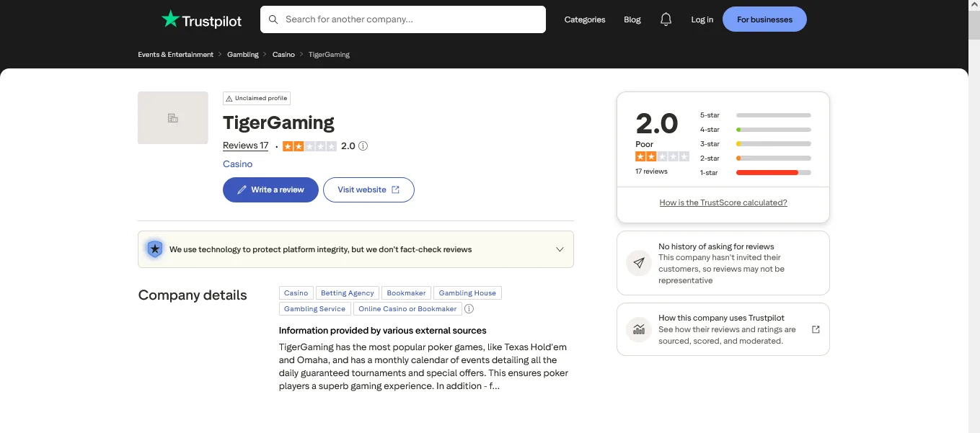Open the Reviews 17 link
Viewport: 980px width, 433px height.
point(246,146)
